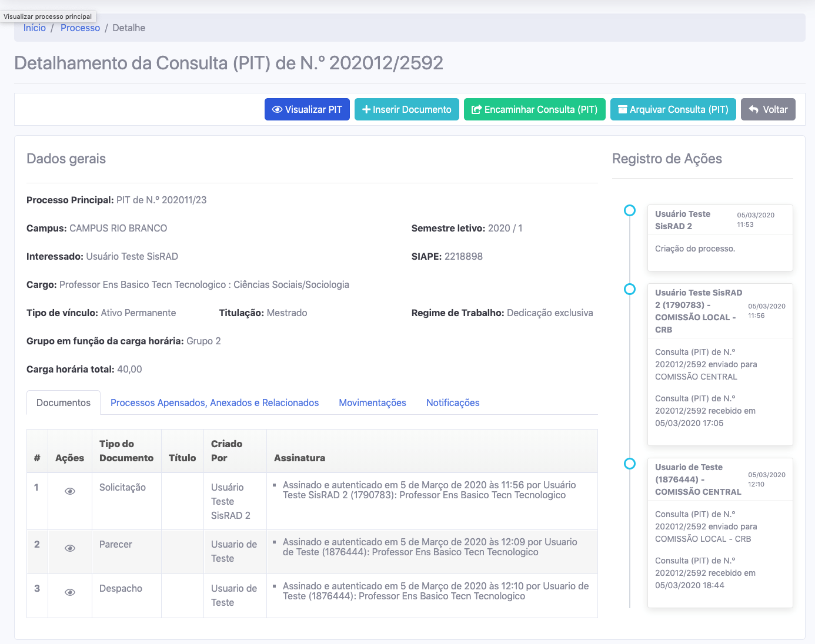Switch to Processos Apensados, Anexados e Relacionados tab
815x644 pixels.
tap(215, 402)
